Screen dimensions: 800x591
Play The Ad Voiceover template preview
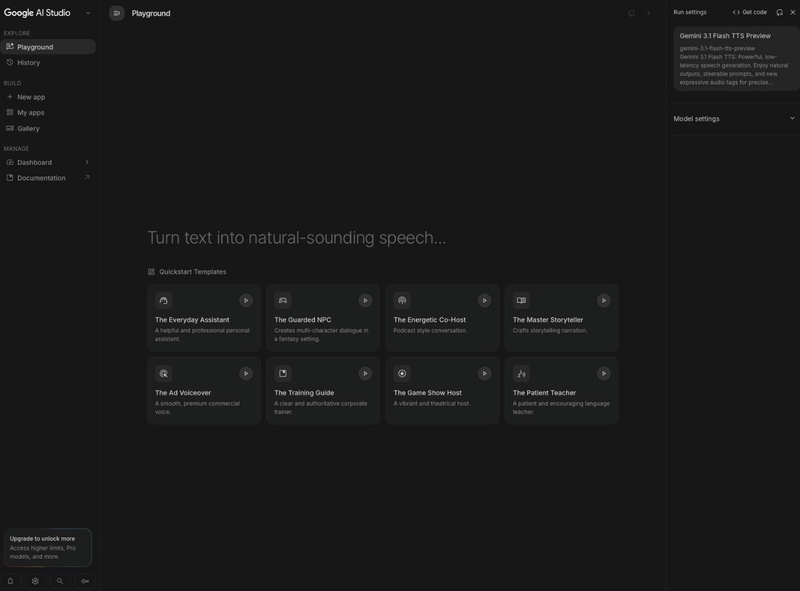[246, 373]
